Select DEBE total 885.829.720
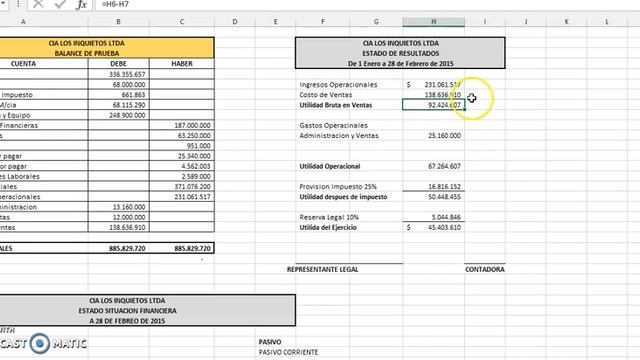This screenshot has width=640, height=360. pyautogui.click(x=118, y=248)
